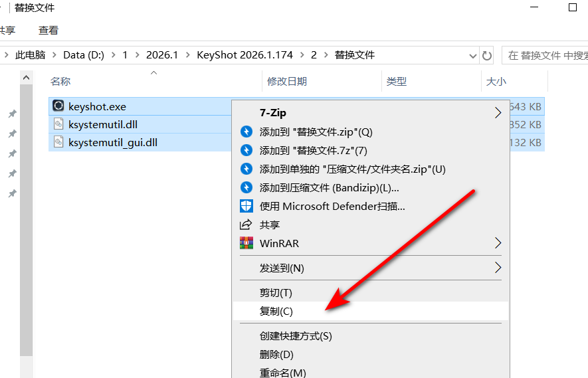588x378 pixels.
Task: Click the WinRAR books icon
Action: click(x=246, y=243)
